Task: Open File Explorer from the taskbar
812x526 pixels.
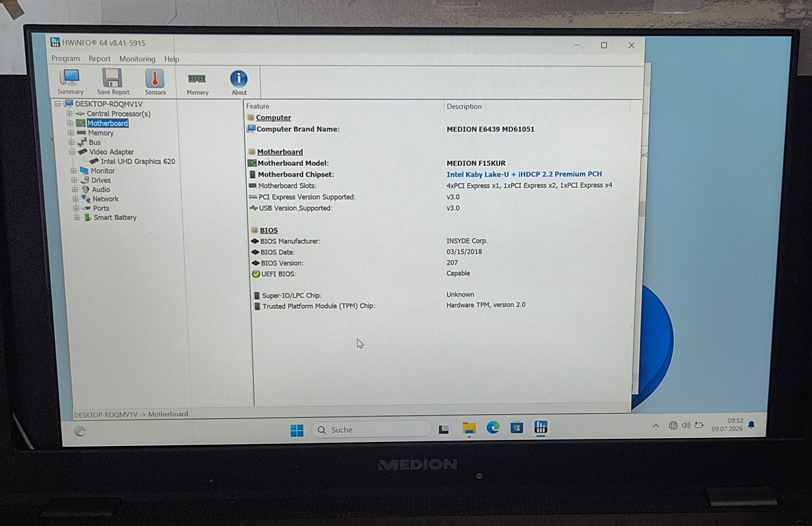Action: 469,428
